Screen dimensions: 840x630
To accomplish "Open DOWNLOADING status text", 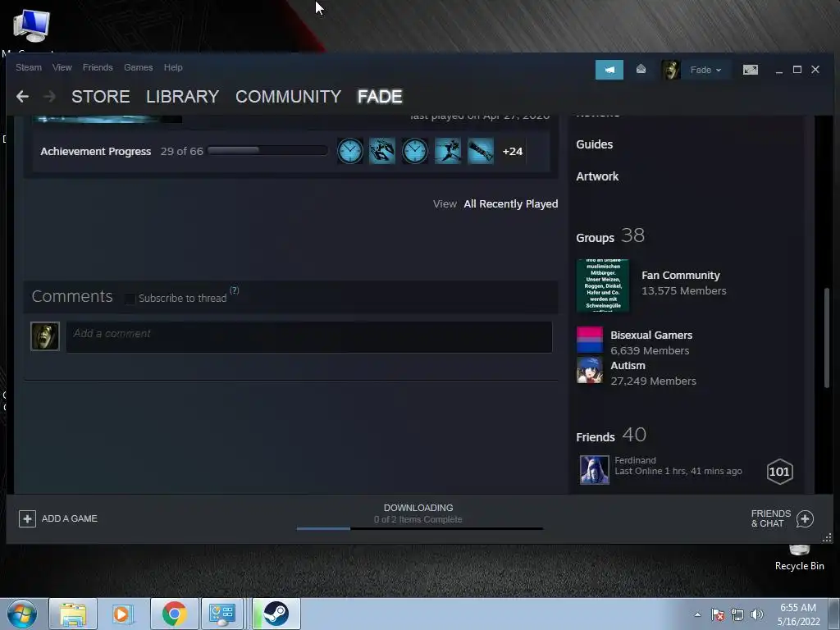I will click(x=418, y=508).
